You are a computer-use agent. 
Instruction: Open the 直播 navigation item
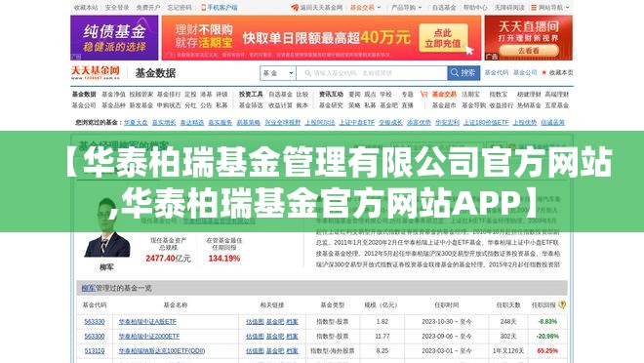pyautogui.click(x=407, y=105)
